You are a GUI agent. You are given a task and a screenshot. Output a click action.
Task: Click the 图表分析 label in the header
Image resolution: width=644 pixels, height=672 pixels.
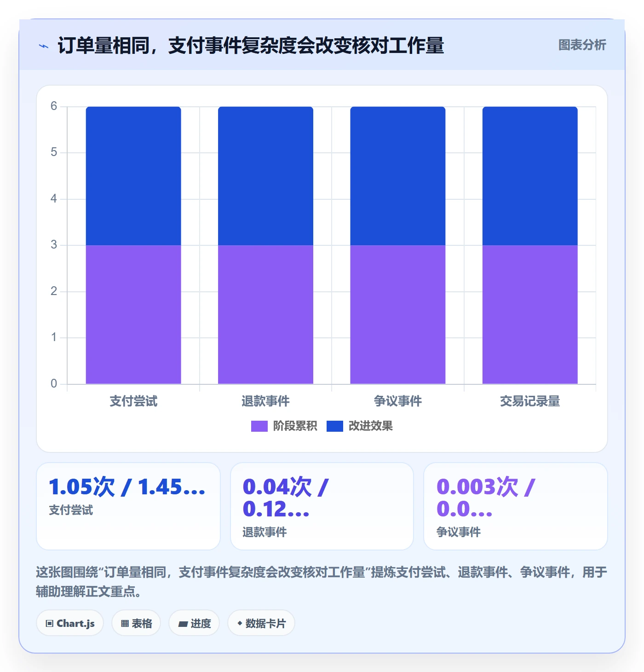(x=582, y=45)
